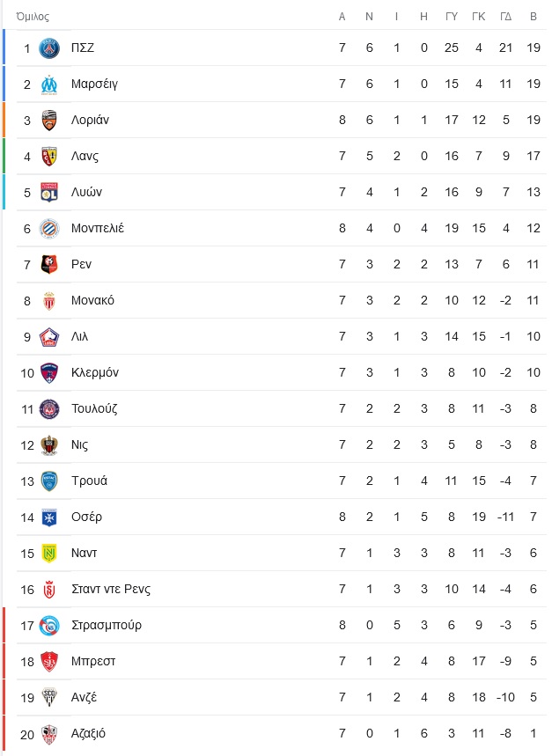Click the ΠΣΖ club crest
Screen dimensions: 552x756
point(49,48)
